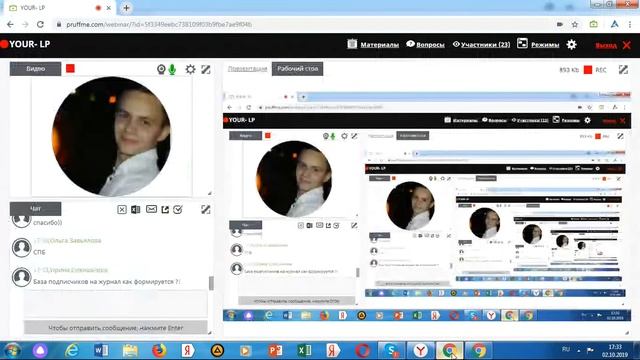640x360 pixels.
Task: Open the Вопросы section
Action: [425, 44]
